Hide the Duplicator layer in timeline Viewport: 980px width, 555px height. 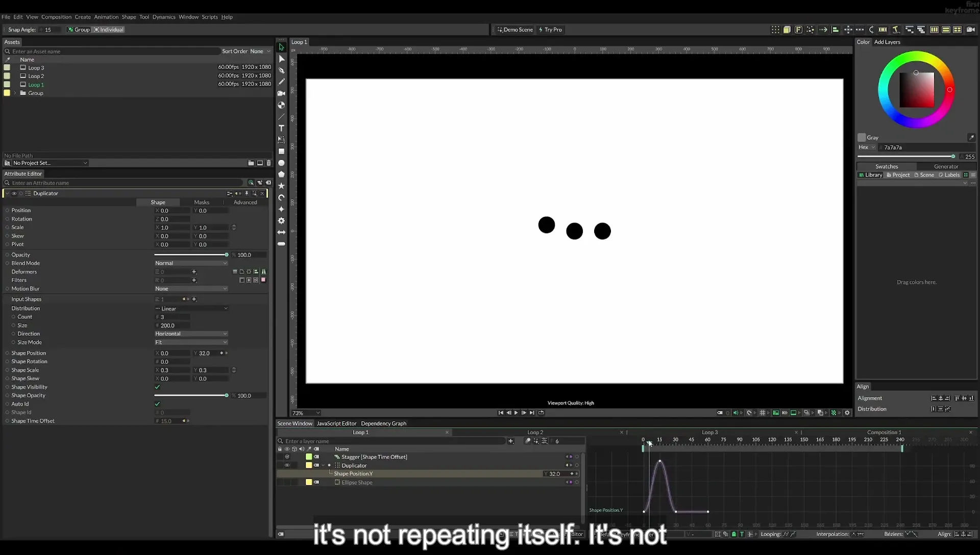287,466
